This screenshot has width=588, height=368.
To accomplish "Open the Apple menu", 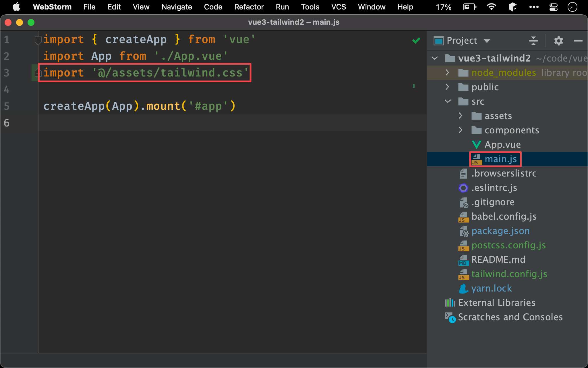I will coord(16,7).
